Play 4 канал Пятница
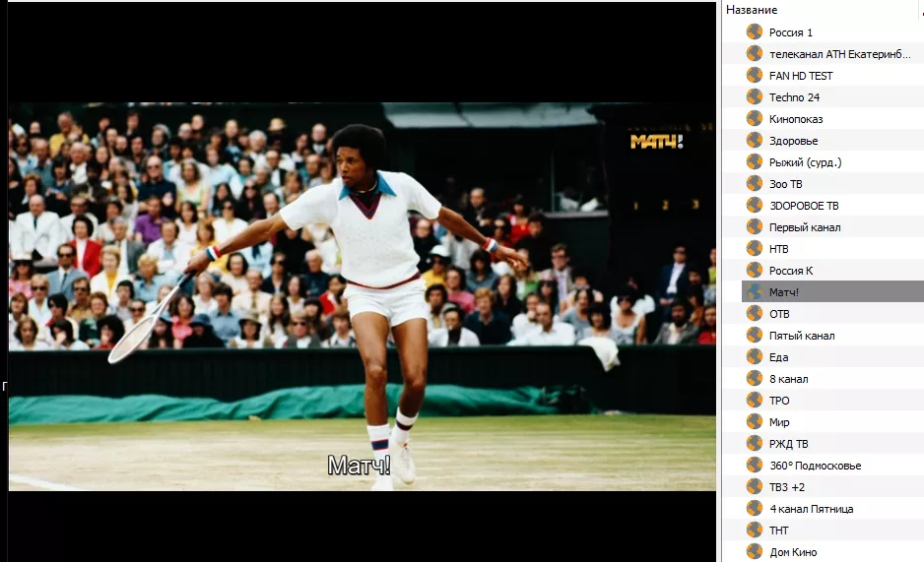Screen dimensions: 924x562 811,509
